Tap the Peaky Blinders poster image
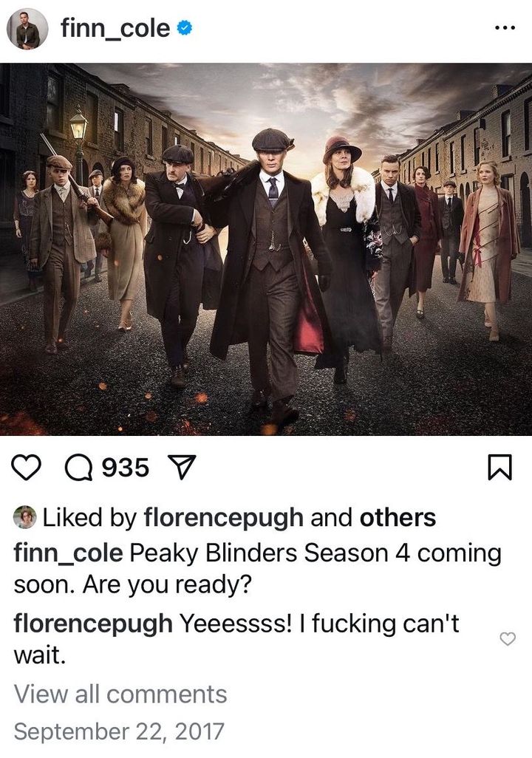 tap(266, 250)
